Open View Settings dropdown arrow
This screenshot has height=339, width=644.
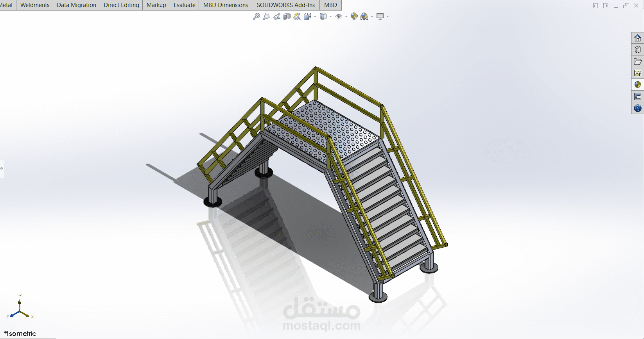pos(387,16)
